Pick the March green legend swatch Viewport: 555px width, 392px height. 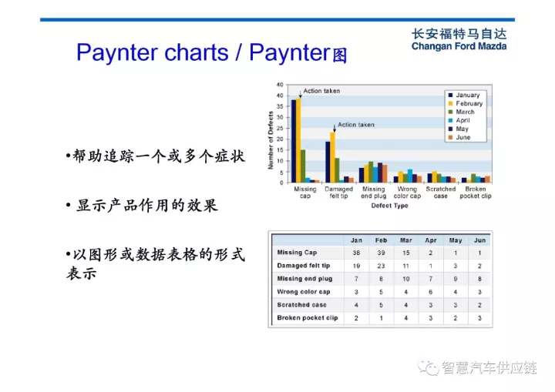click(x=450, y=112)
